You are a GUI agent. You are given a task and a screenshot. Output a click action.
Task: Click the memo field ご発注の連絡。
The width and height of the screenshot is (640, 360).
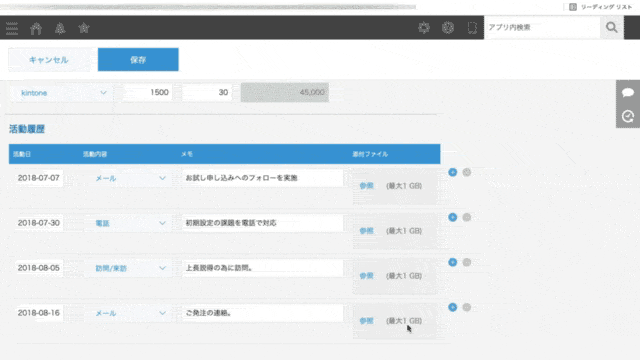pos(262,313)
